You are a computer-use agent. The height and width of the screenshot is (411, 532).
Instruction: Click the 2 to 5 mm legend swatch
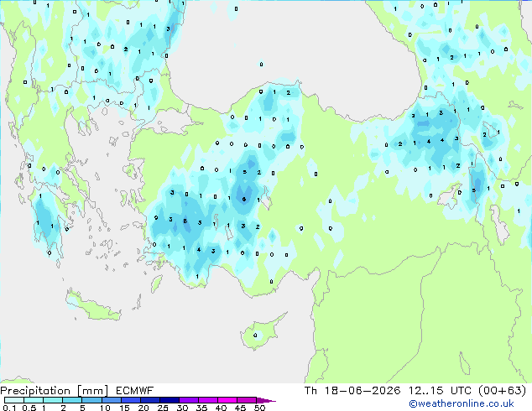tap(72, 400)
